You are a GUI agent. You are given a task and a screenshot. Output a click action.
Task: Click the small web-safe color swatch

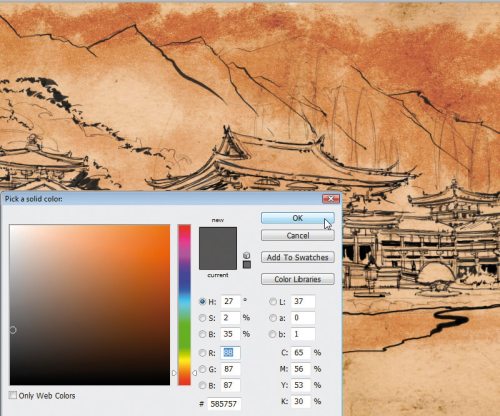pos(247,265)
